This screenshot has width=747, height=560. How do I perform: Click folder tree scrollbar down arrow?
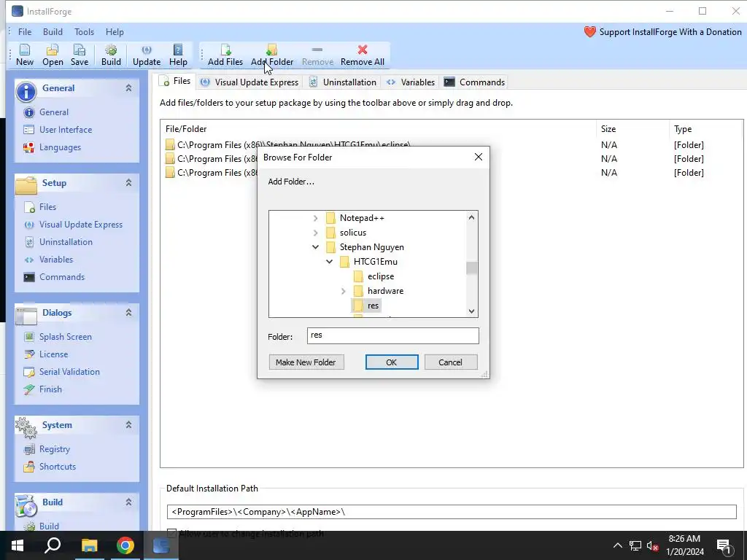472,311
